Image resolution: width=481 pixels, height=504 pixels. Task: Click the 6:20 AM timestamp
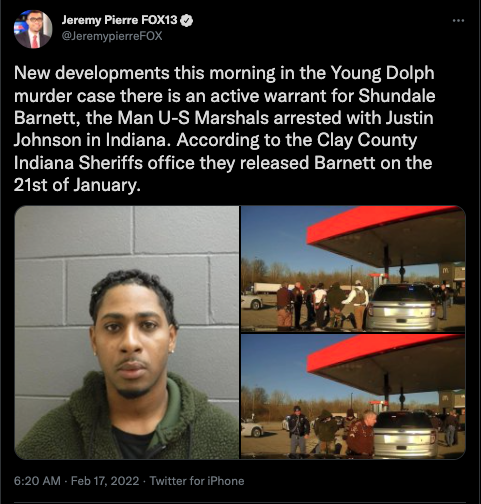[x=37, y=481]
